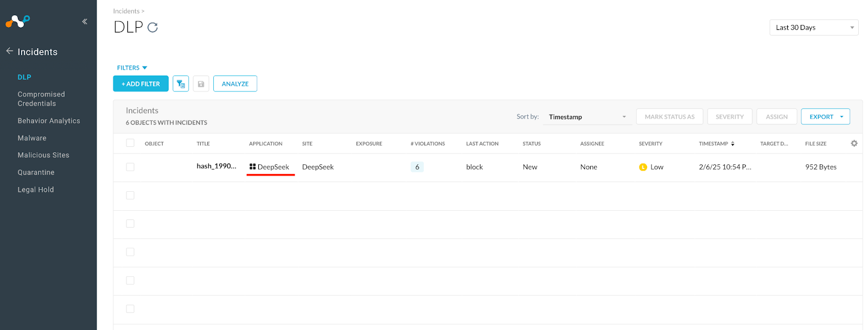Click the TITLE column header
This screenshot has width=868, height=330.
pyautogui.click(x=203, y=144)
